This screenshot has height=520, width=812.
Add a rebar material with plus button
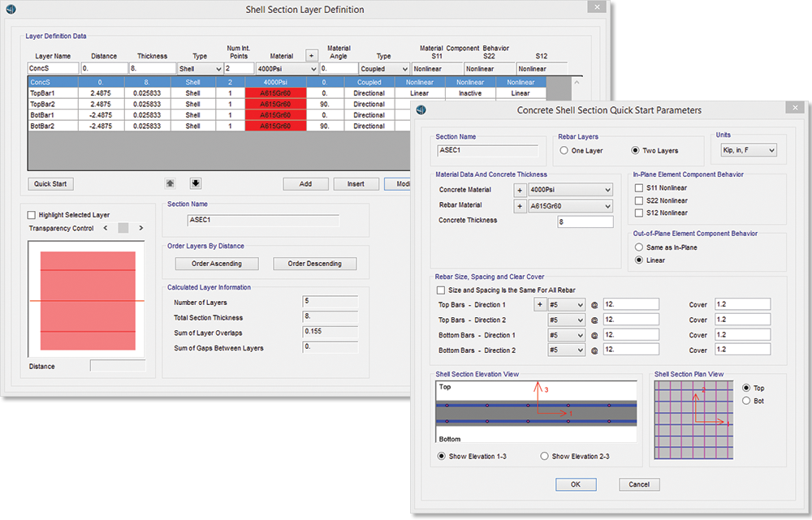click(520, 206)
